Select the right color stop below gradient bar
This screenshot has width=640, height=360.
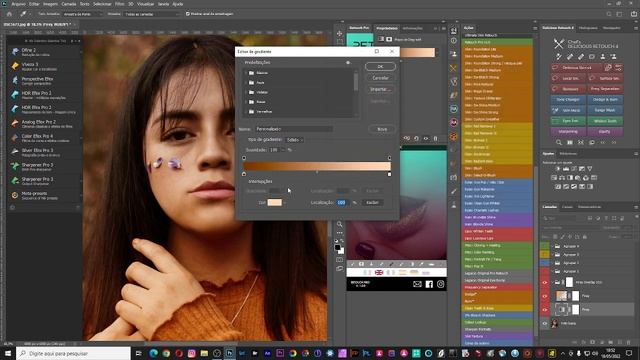point(389,174)
